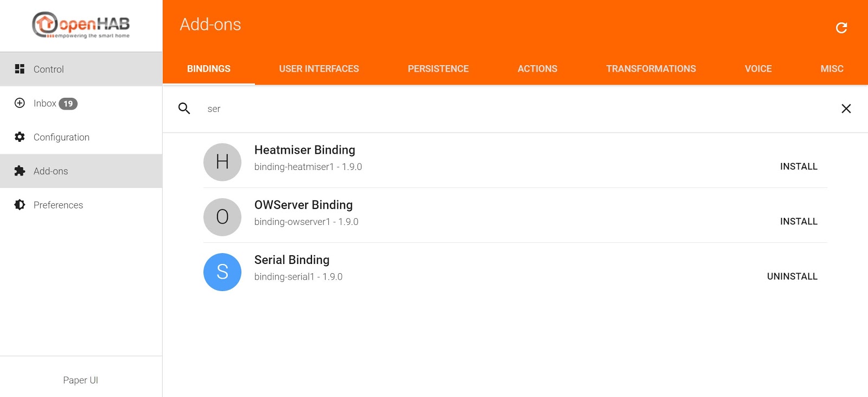Image resolution: width=868 pixels, height=397 pixels.
Task: Uninstall the Serial Binding
Action: [792, 276]
